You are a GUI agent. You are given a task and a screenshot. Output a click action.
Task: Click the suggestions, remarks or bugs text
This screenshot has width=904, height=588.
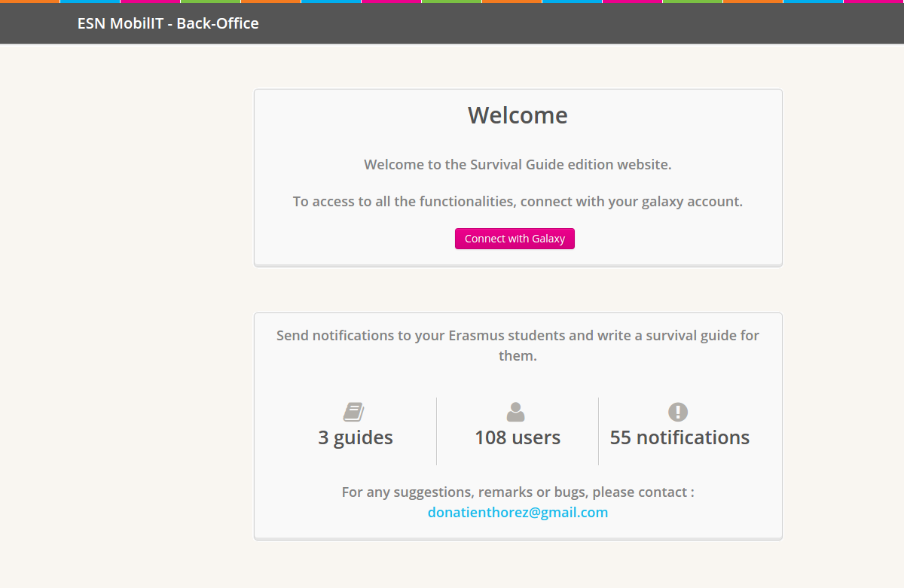518,492
